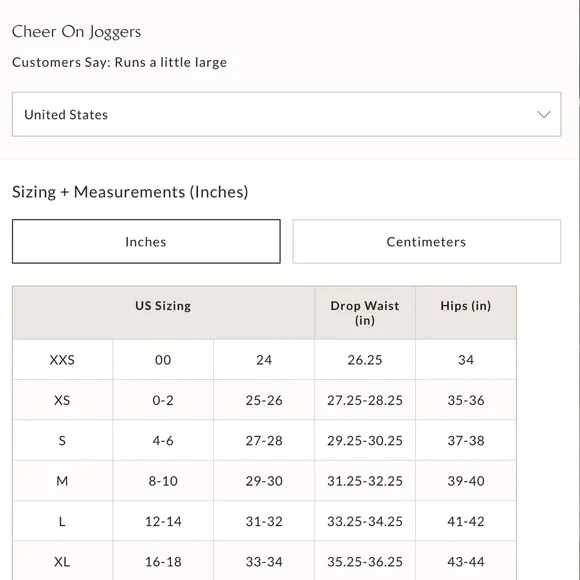Click the page scrollbar on the right edge

[578, 48]
